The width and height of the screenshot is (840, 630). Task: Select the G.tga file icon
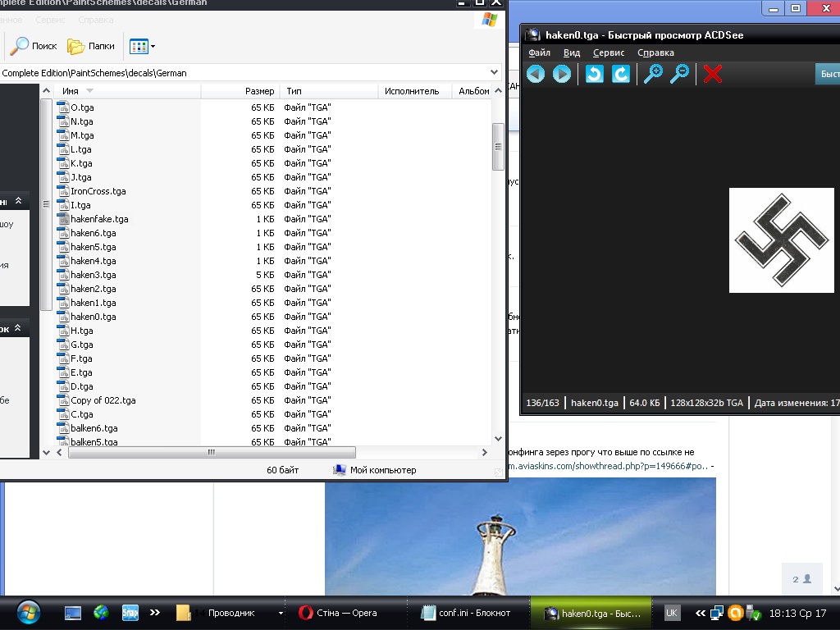pos(63,344)
